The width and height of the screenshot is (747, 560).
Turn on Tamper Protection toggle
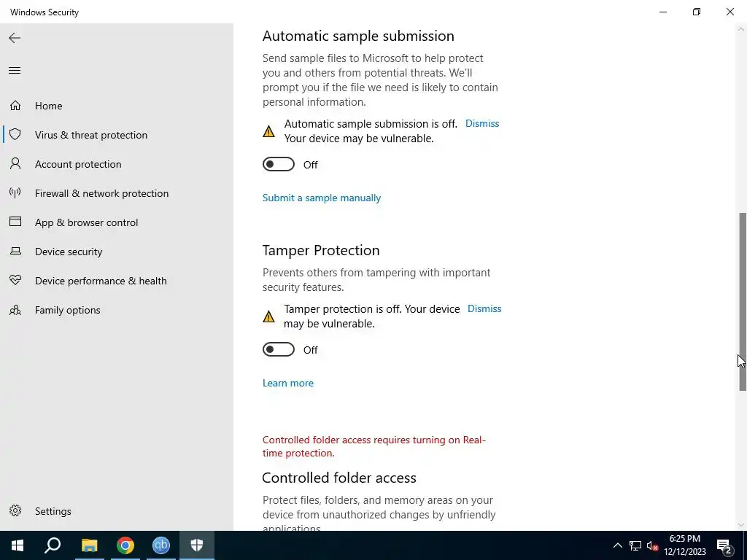279,349
